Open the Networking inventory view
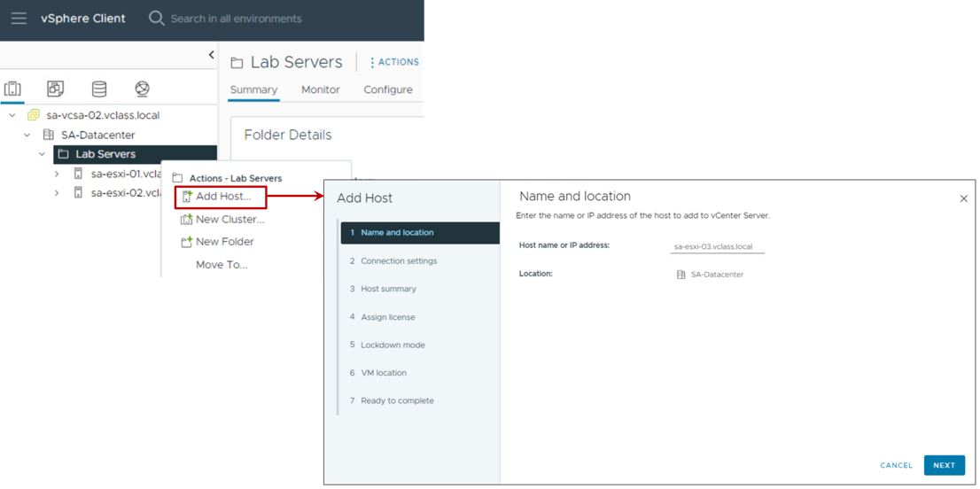Image resolution: width=980 pixels, height=489 pixels. click(x=142, y=89)
